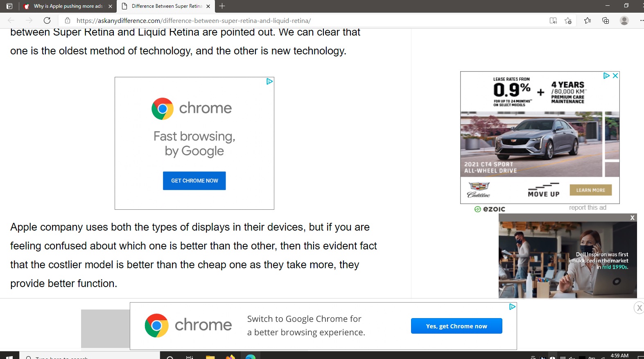Image resolution: width=644 pixels, height=359 pixels.
Task: Click 'report this ad' link
Action: point(588,208)
